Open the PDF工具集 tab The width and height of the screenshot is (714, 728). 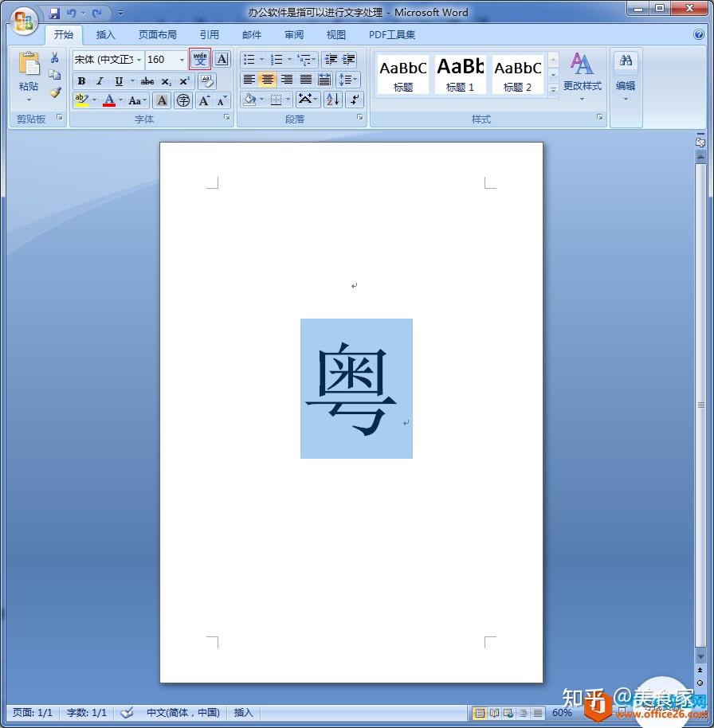point(390,34)
